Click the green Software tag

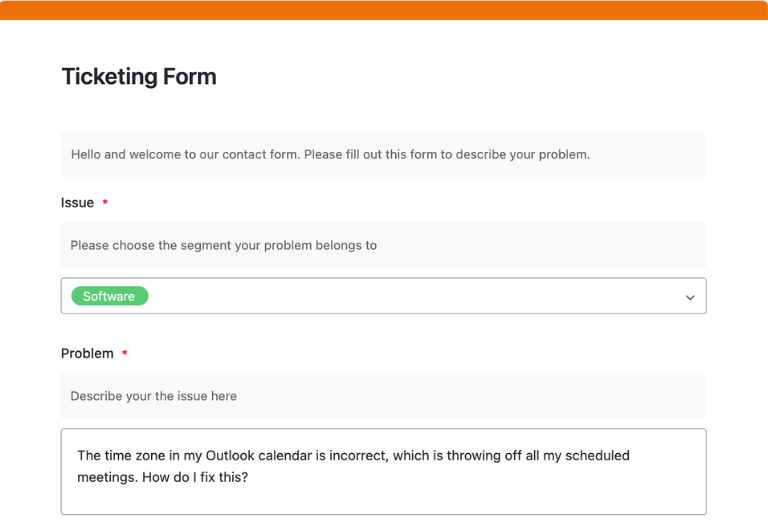point(109,296)
